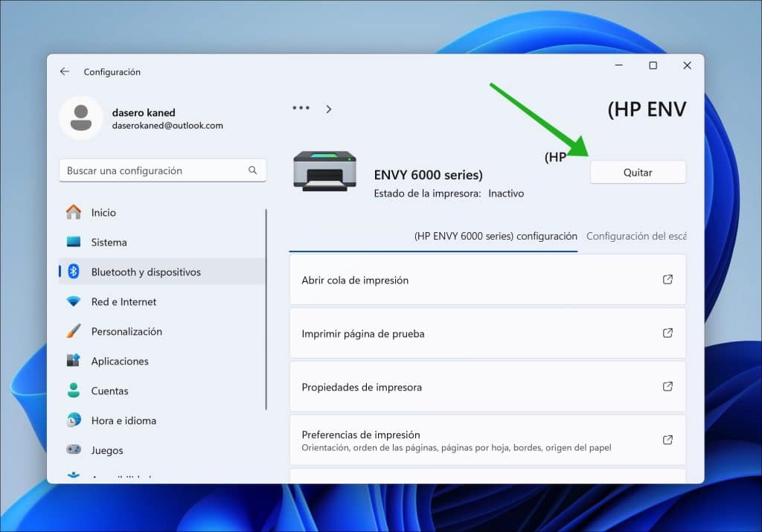Click the search magnifier icon

[253, 170]
